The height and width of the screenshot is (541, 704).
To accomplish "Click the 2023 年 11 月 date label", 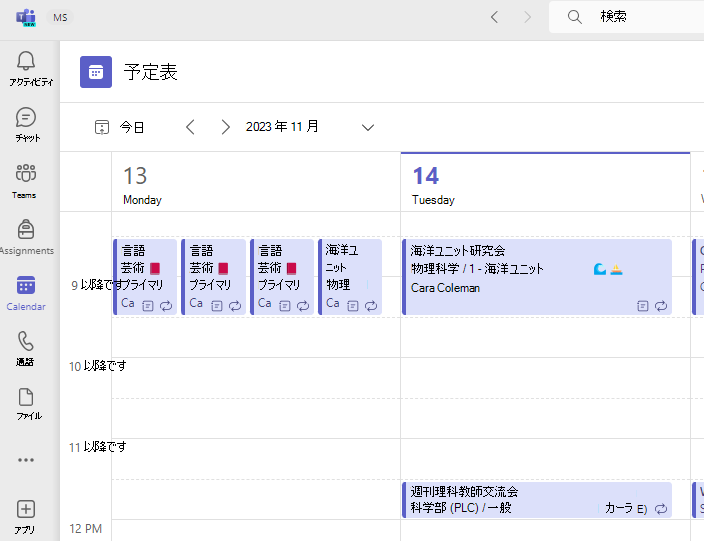I will pyautogui.click(x=282, y=127).
